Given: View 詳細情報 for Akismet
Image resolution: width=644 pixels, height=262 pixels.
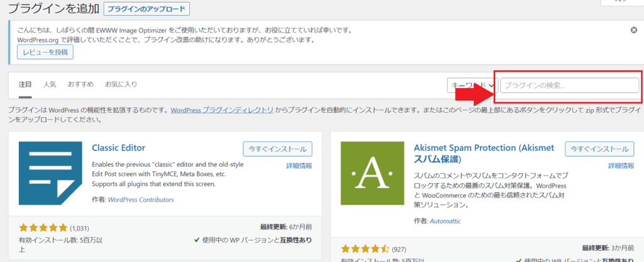Looking at the screenshot, I should point(621,166).
